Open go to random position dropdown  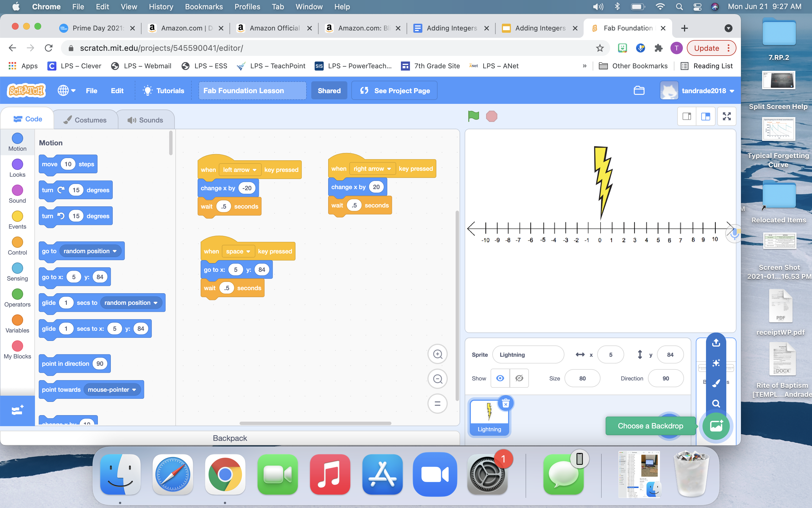pos(90,251)
